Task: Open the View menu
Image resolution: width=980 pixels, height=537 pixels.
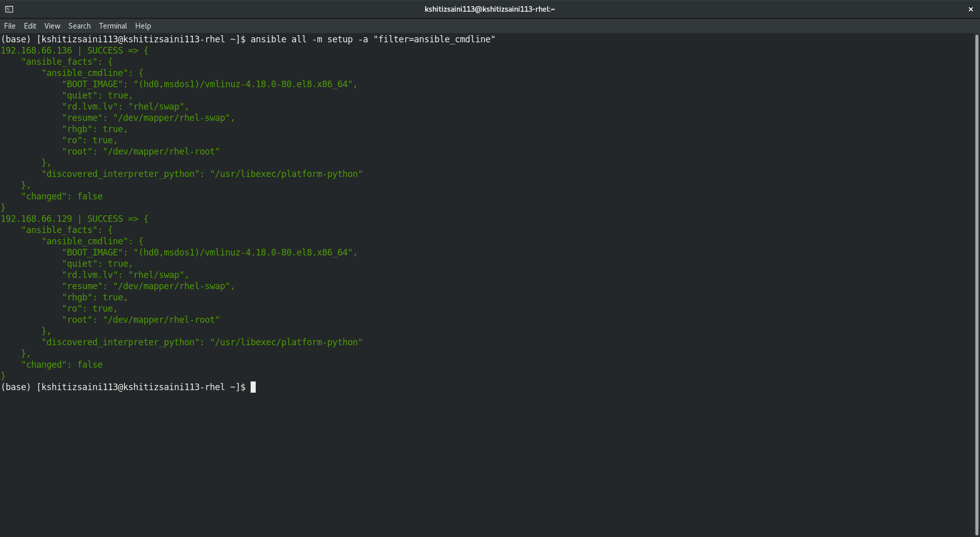Action: click(52, 26)
